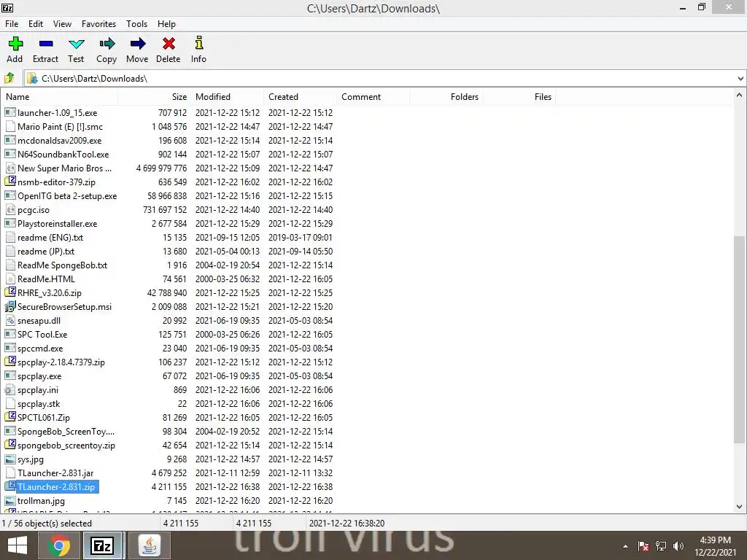
Task: Open the Help menu
Action: pyautogui.click(x=166, y=24)
